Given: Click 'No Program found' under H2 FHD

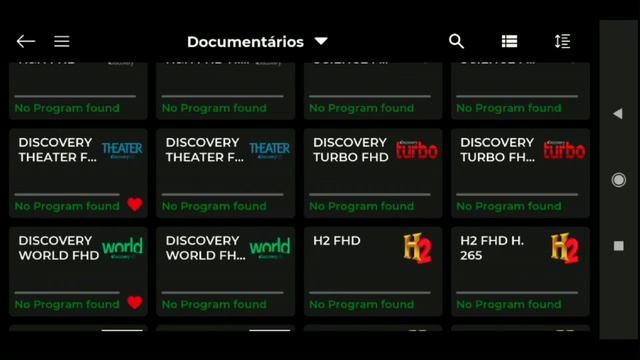Looking at the screenshot, I should (361, 304).
